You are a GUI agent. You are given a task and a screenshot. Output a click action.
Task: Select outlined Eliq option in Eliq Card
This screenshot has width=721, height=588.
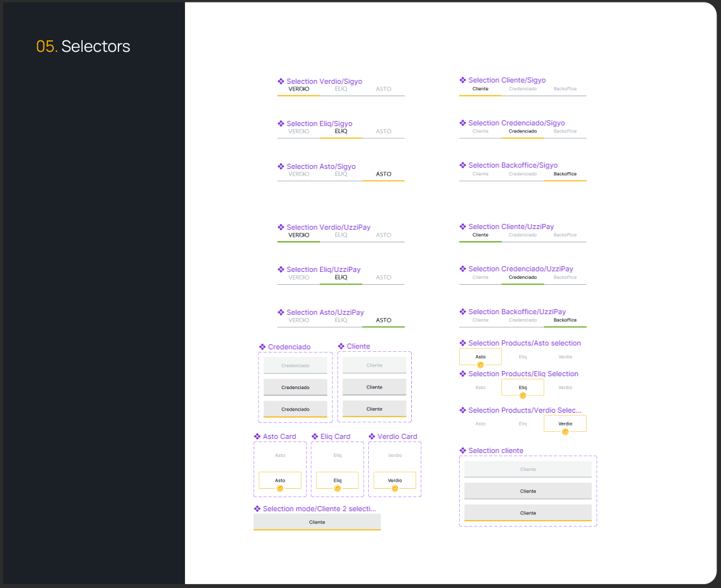pyautogui.click(x=337, y=481)
